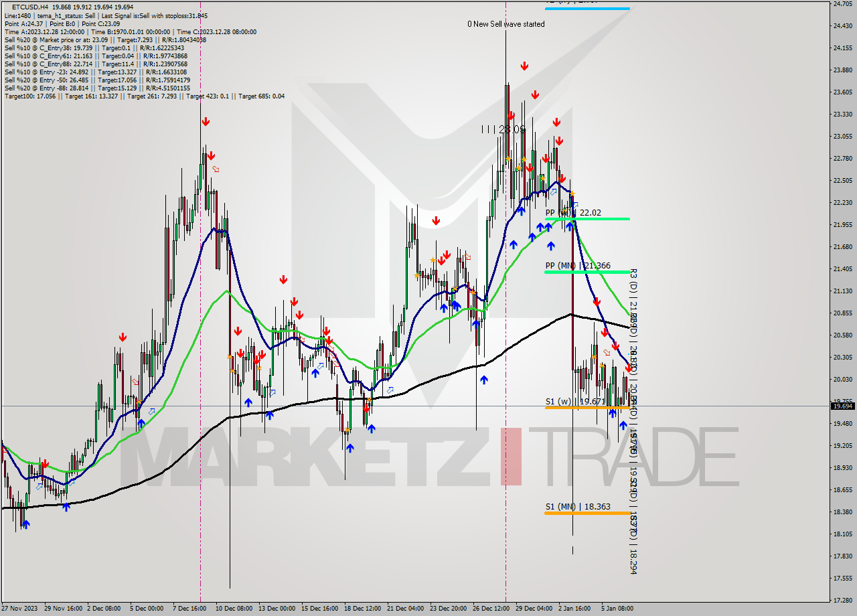Image resolution: width=857 pixels, height=616 pixels.
Task: Click the '29 Nov 16:00' time axis label
Action: [62, 609]
